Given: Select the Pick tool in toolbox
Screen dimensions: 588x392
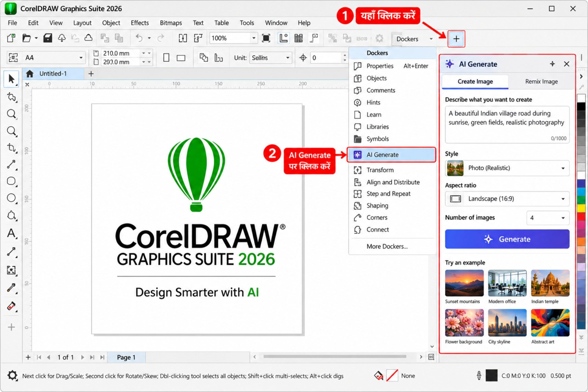Looking at the screenshot, I should [11, 79].
